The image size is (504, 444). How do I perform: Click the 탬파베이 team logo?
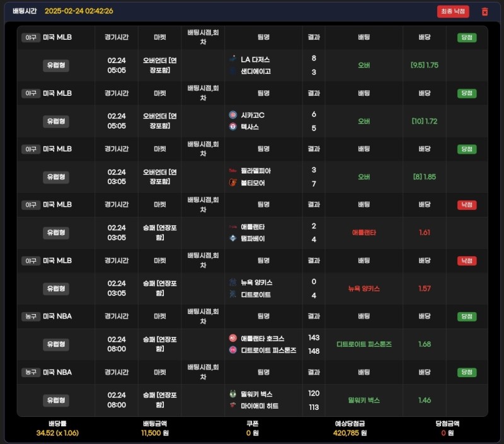coord(233,238)
